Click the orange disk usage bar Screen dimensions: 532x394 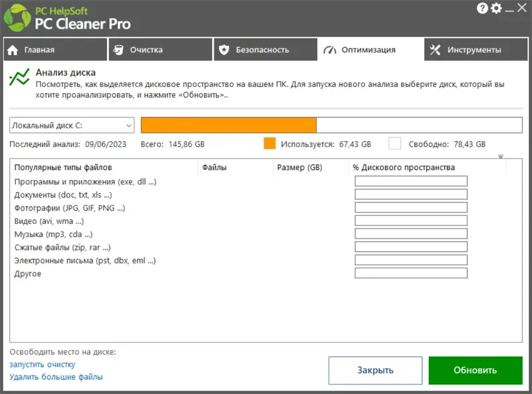(x=229, y=125)
